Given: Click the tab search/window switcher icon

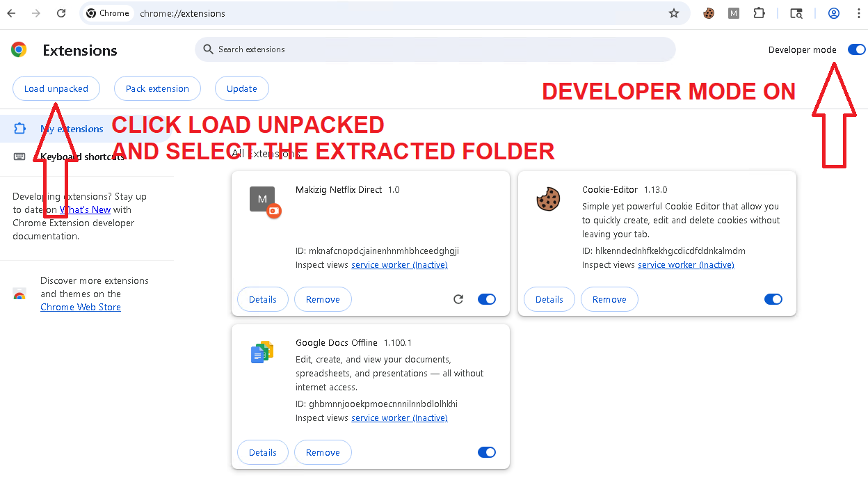Looking at the screenshot, I should (796, 13).
